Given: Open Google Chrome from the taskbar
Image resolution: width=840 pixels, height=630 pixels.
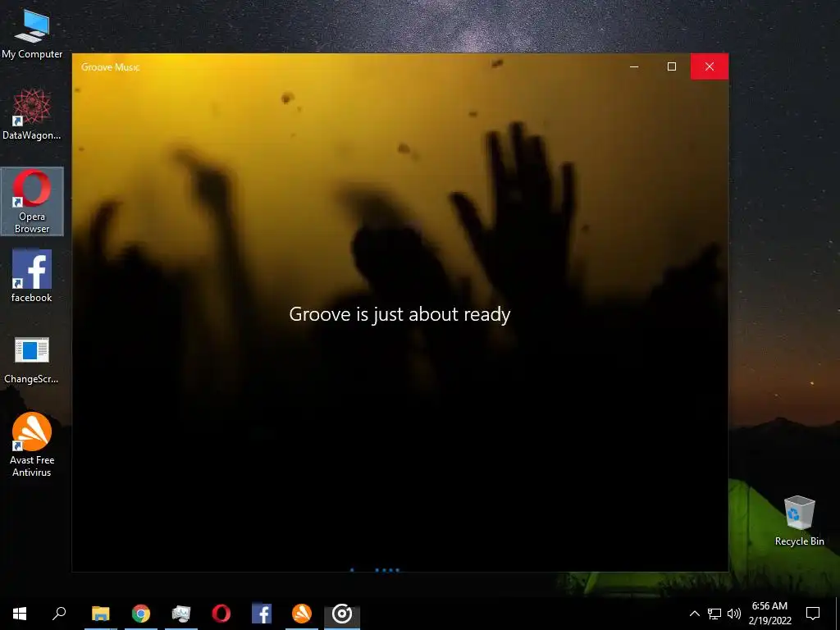Looking at the screenshot, I should click(141, 614).
